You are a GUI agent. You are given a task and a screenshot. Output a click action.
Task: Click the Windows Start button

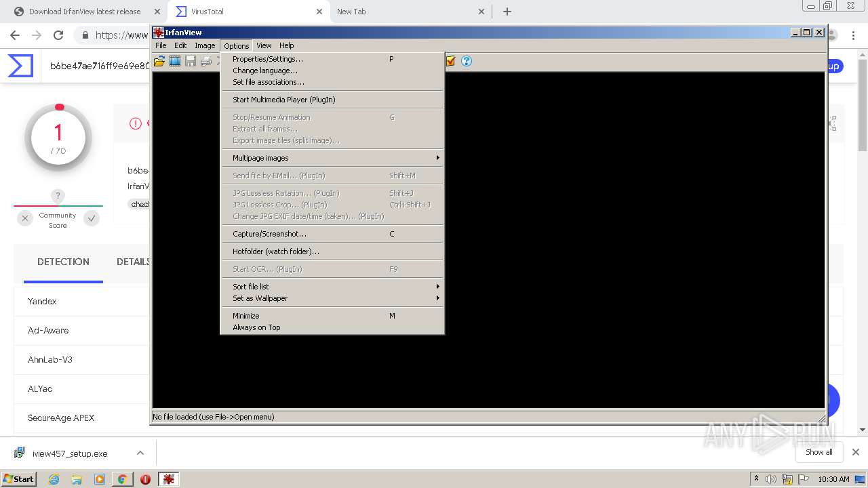pos(18,479)
